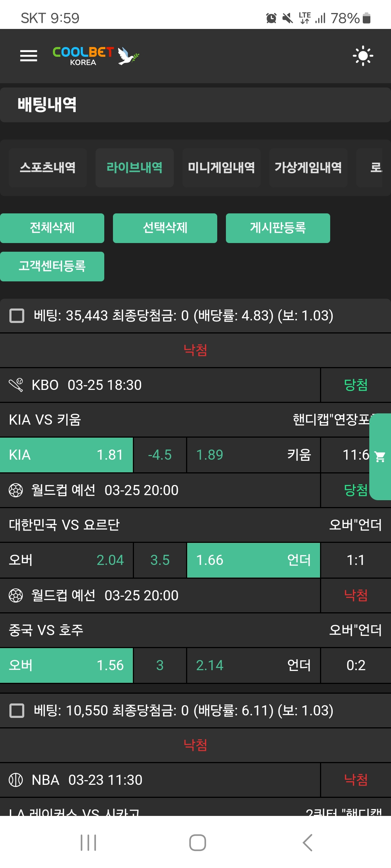Screen dimensions: 391x868
Task: Open the hamburger menu
Action: click(29, 56)
